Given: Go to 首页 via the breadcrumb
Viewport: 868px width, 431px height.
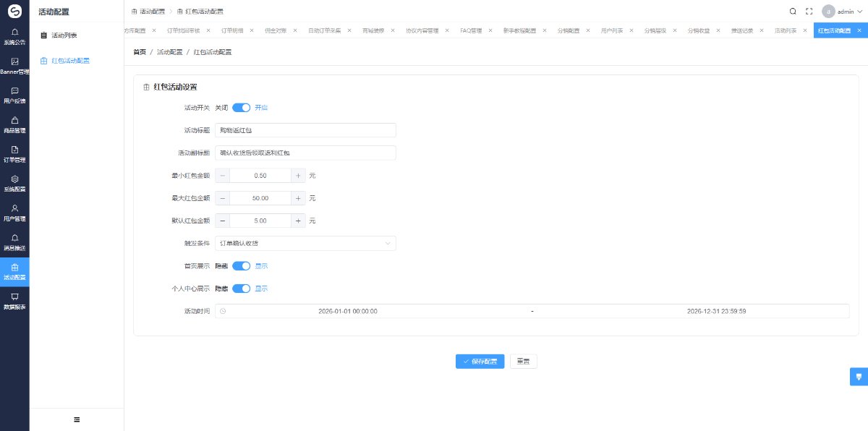Looking at the screenshot, I should (x=140, y=52).
